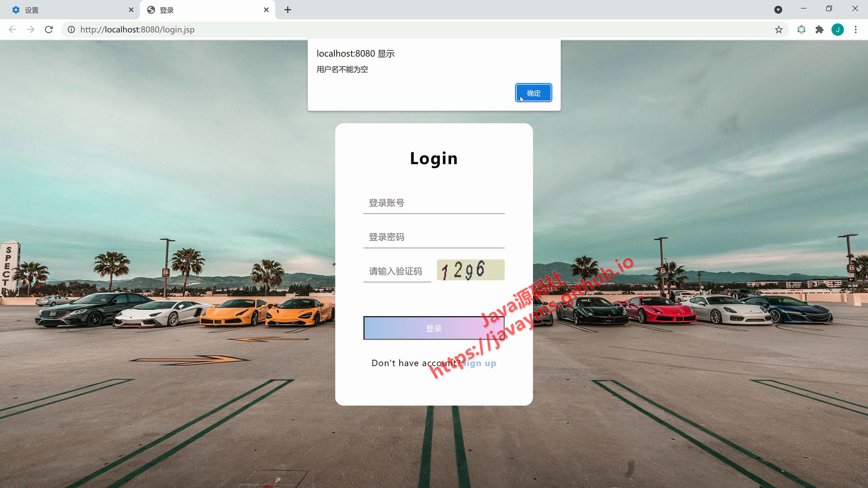Click the gradient 登录 login button
868x488 pixels.
[x=434, y=328]
